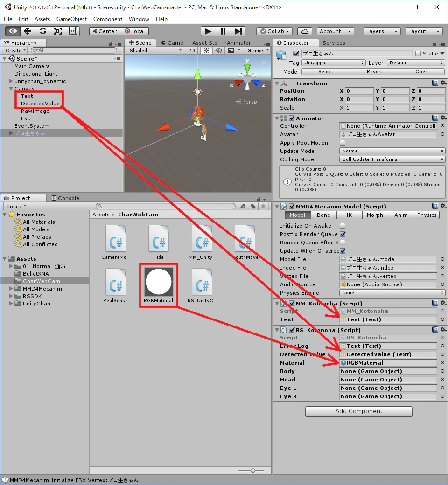Open Update Mode dropdown set to Normal

(392, 151)
